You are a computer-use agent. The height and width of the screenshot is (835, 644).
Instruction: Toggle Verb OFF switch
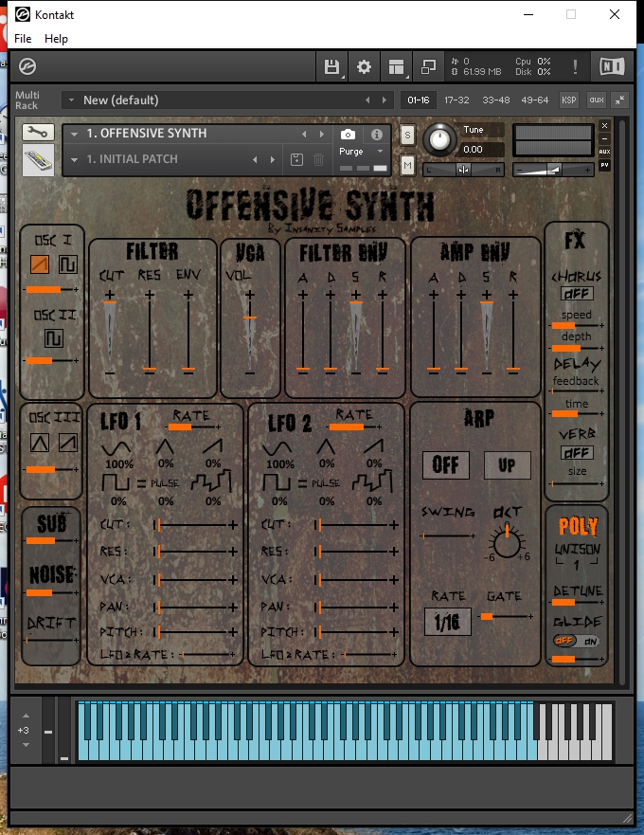point(577,453)
